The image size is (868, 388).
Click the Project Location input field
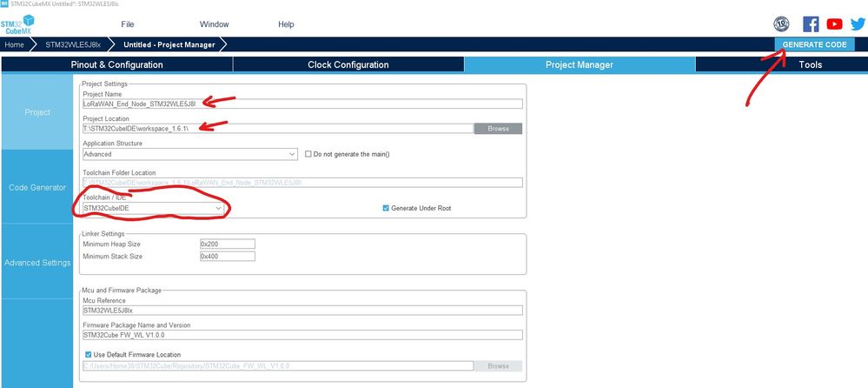point(278,129)
